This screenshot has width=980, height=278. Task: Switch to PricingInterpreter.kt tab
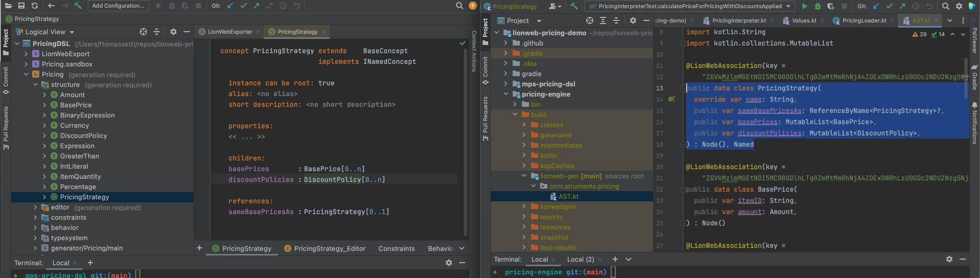click(739, 20)
